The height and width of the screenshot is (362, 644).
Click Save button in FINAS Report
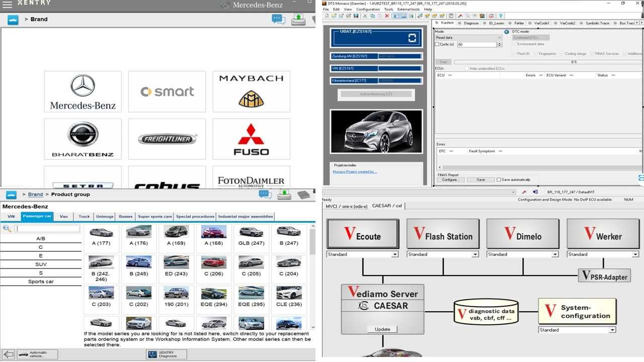[x=480, y=179]
